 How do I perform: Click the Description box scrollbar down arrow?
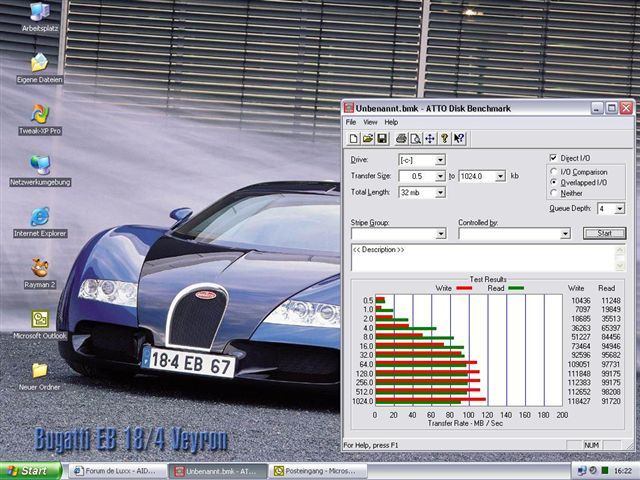[620, 267]
